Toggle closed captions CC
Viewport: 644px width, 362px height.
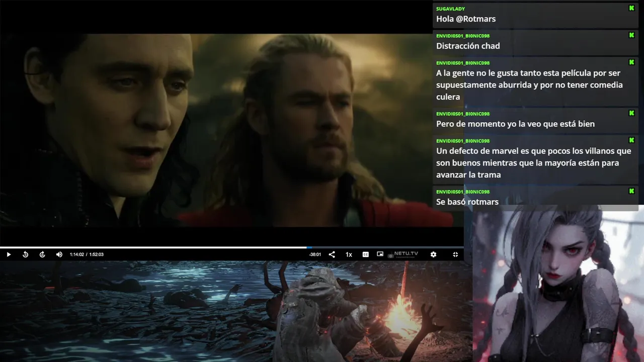pos(366,254)
